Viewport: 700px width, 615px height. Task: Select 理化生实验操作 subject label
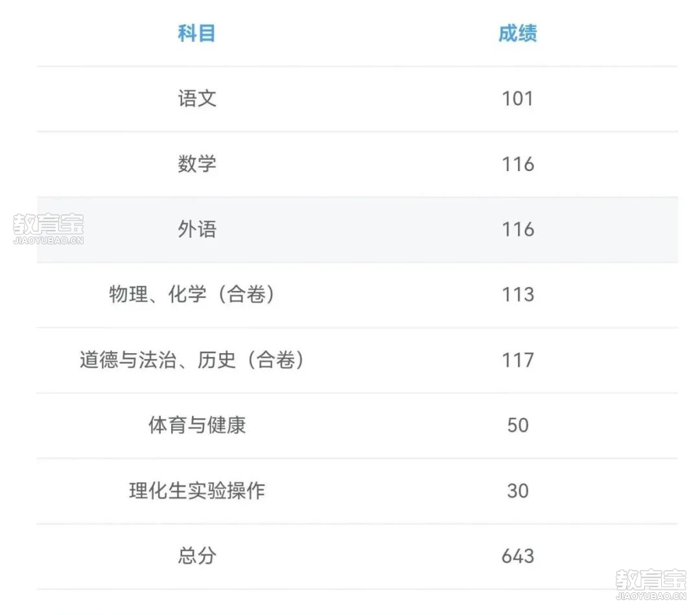click(197, 491)
